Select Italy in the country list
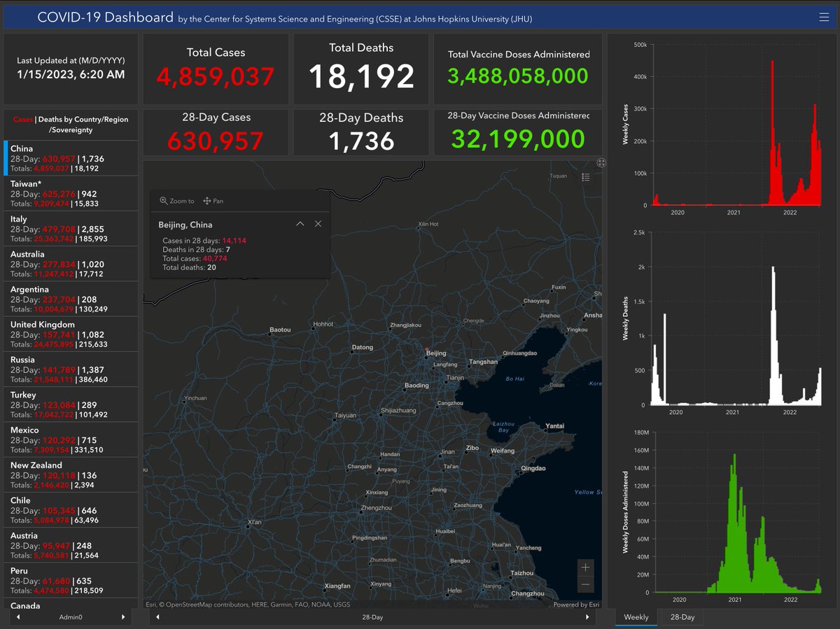The image size is (840, 629). (x=71, y=229)
